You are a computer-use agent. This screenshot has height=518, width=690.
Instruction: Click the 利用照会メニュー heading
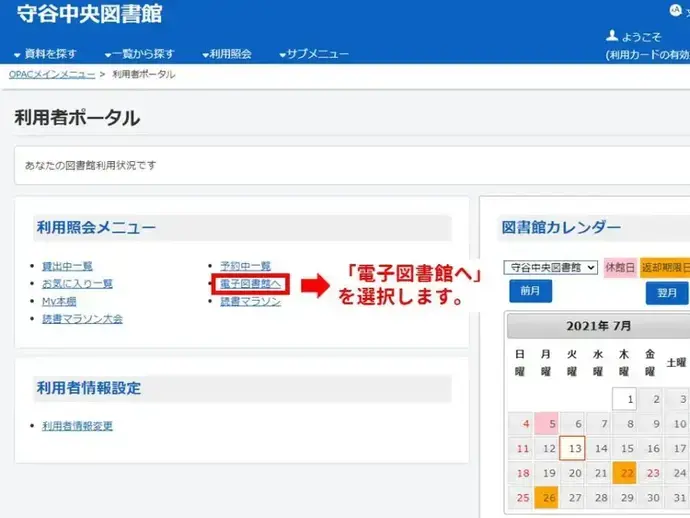(96, 228)
